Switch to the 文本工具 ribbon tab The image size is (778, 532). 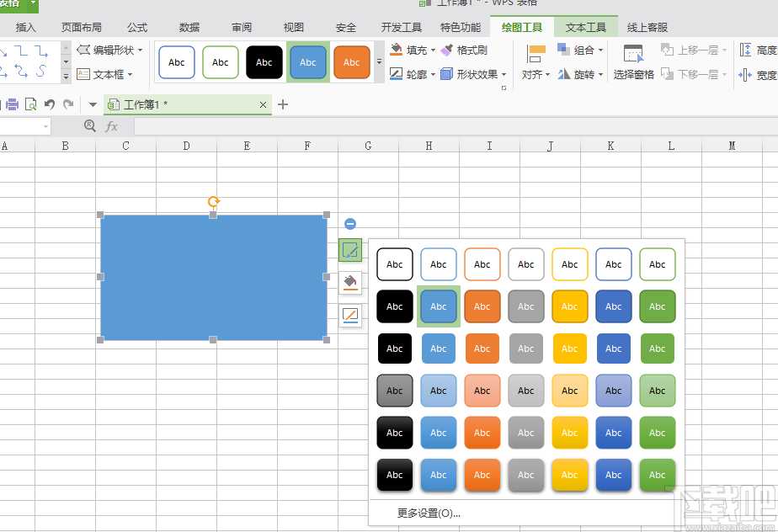[587, 26]
